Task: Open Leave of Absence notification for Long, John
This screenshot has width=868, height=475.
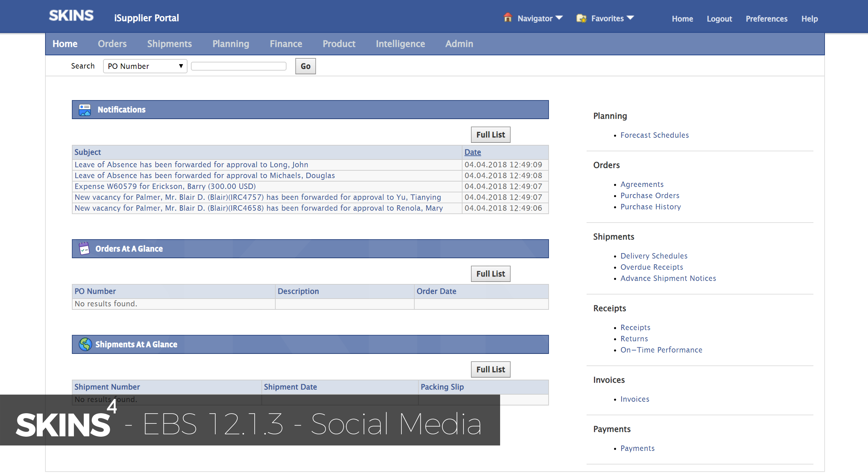Action: point(191,165)
